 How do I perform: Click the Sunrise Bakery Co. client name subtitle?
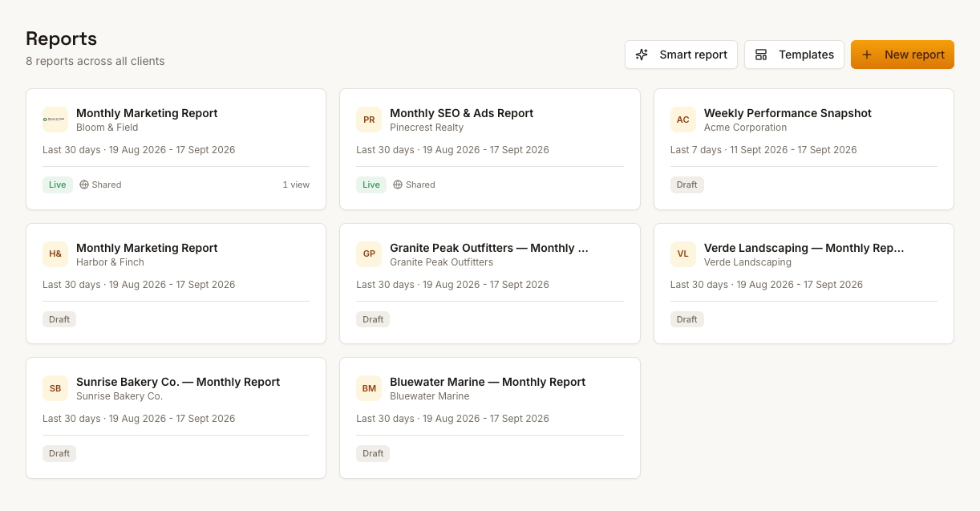[119, 396]
